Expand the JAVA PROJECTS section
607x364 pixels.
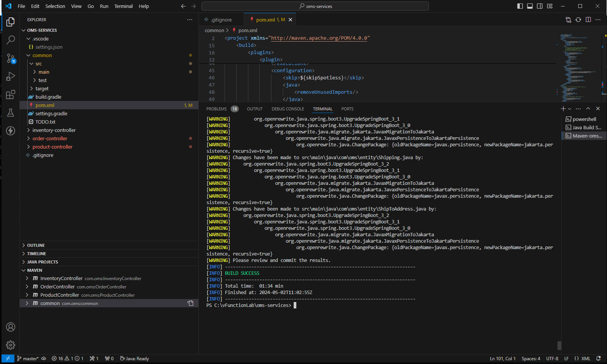tap(109, 262)
